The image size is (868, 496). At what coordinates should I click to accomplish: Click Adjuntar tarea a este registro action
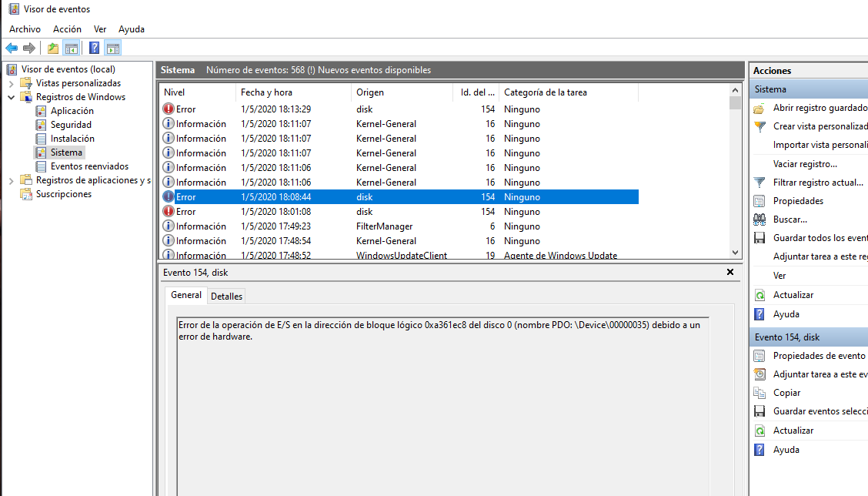click(820, 256)
